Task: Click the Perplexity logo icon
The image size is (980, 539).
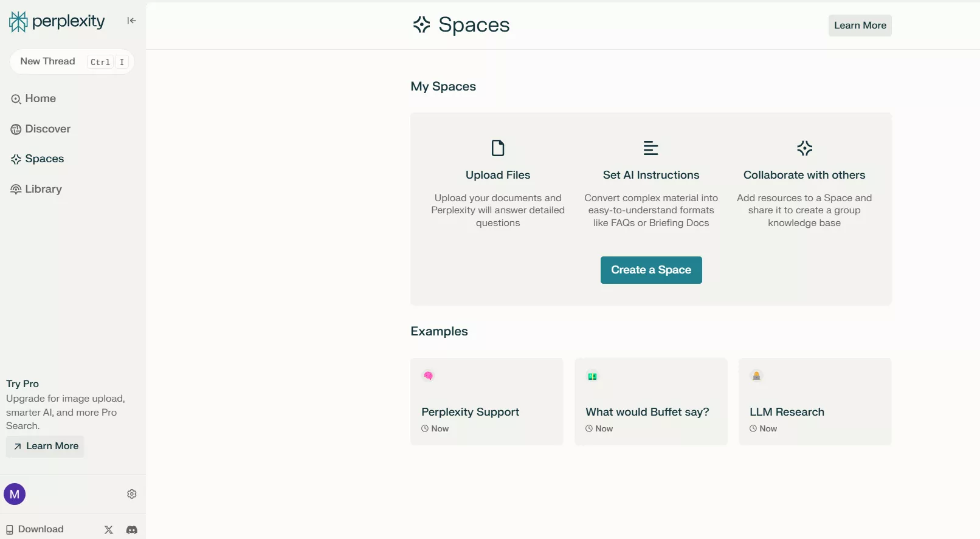Action: (x=18, y=21)
